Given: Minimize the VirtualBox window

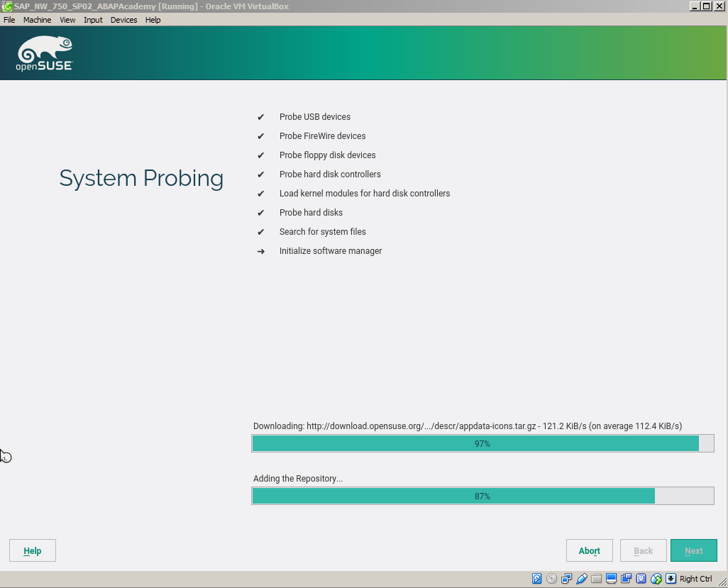Looking at the screenshot, I should (x=695, y=6).
